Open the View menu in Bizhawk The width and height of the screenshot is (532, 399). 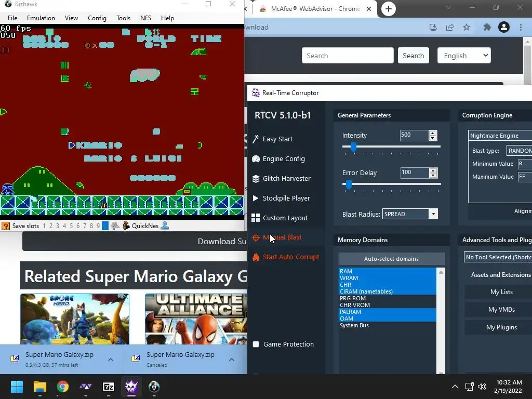pyautogui.click(x=71, y=18)
